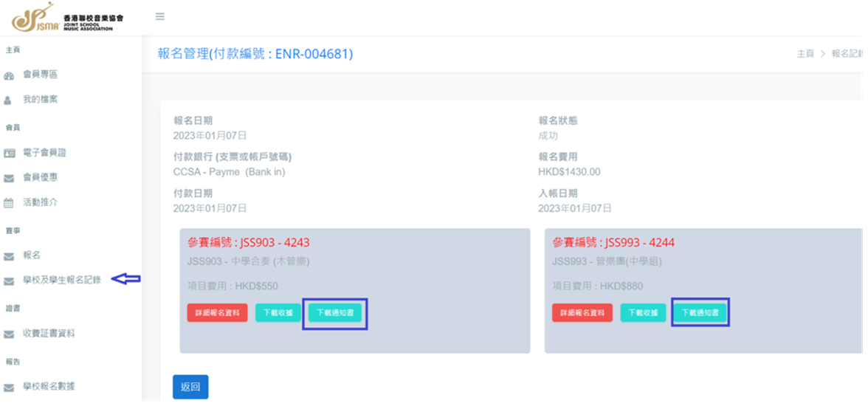Image resolution: width=868 pixels, height=409 pixels.
Task: Click the envelope icon beside 會員優惠
Action: tap(8, 178)
